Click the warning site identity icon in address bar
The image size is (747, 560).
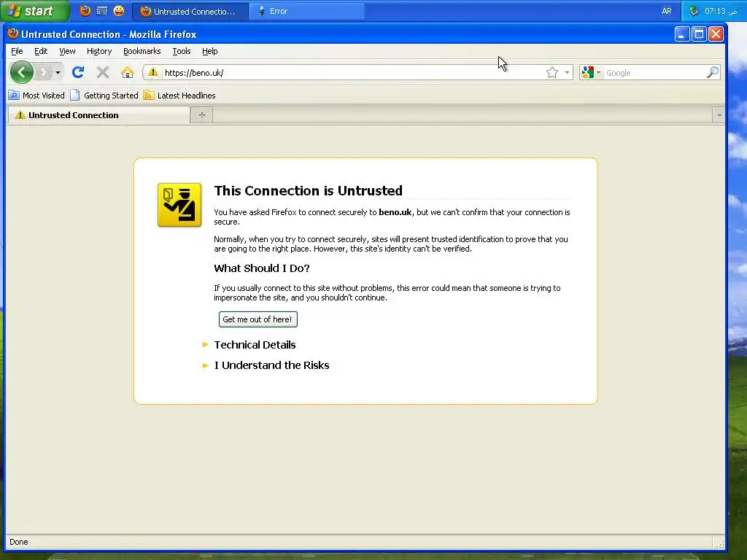[153, 72]
